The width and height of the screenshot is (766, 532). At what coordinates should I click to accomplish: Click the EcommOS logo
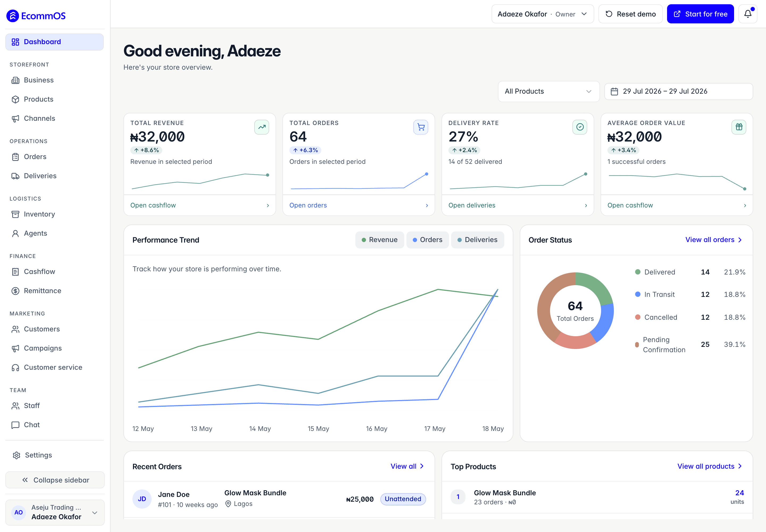(x=36, y=16)
